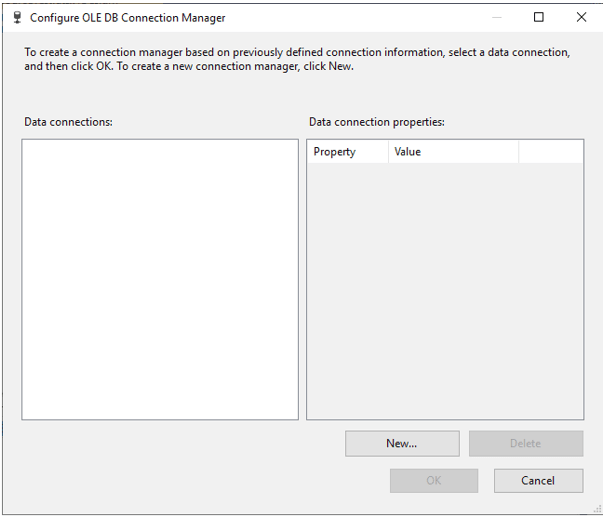Click inside the empty Data connections list
Viewport: 606px width, 518px height.
point(160,280)
